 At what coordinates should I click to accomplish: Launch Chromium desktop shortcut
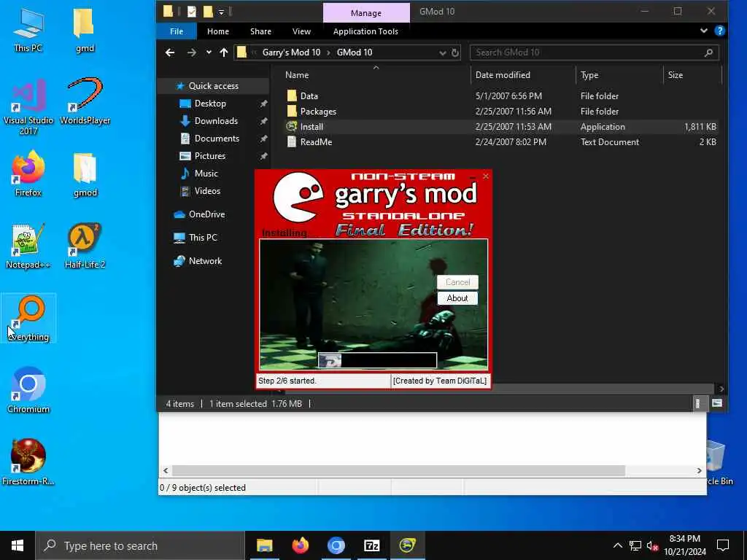click(x=28, y=391)
